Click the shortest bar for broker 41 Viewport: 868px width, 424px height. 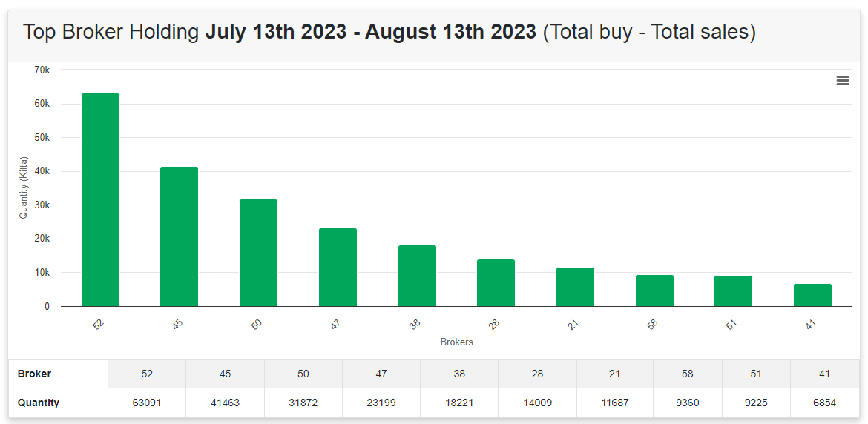coord(812,294)
